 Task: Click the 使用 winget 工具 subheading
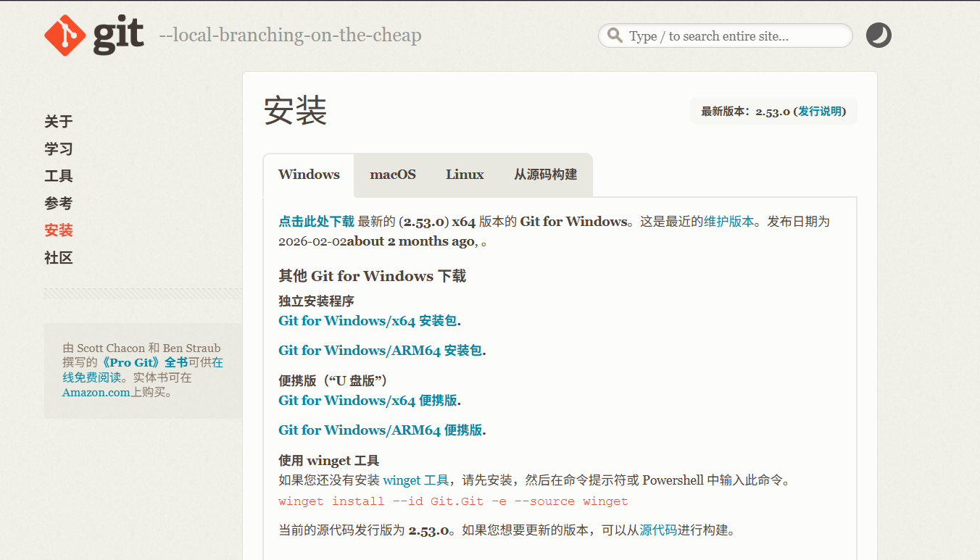pos(329,461)
